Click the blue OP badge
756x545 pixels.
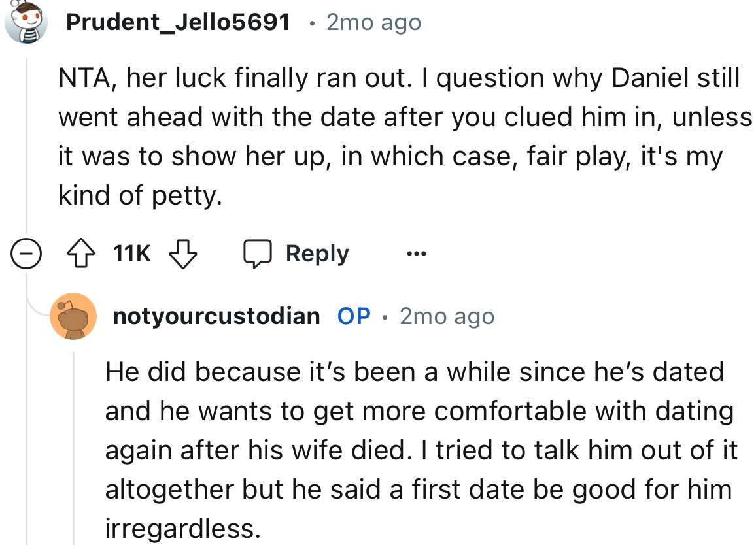353,316
